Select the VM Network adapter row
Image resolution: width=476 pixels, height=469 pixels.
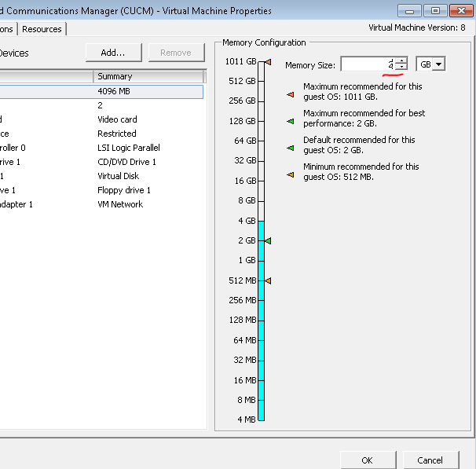101,204
